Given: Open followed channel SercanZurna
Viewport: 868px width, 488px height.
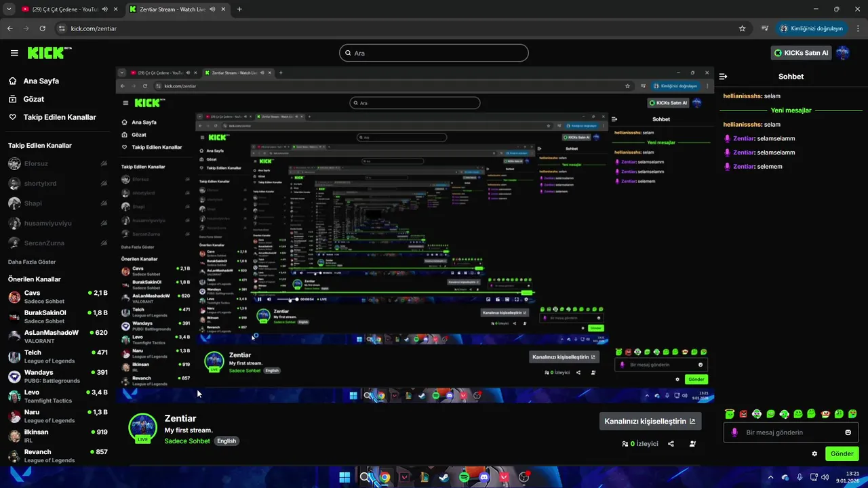Looking at the screenshot, I should coord(58,243).
